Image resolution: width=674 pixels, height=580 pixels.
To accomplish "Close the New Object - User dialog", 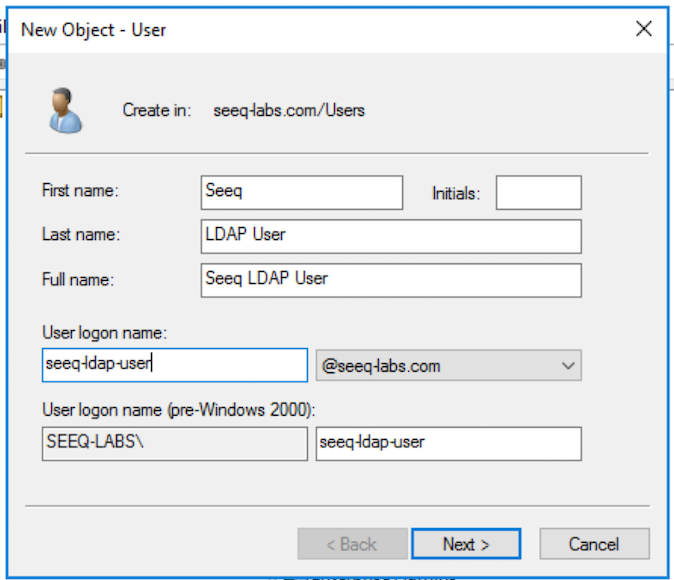I will (644, 29).
